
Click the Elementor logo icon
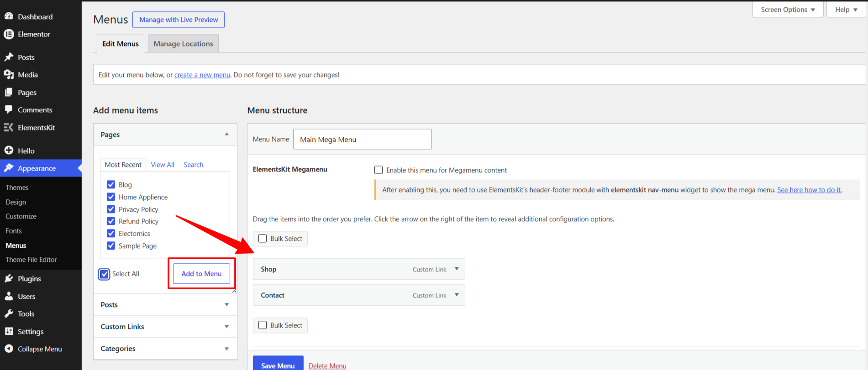[x=9, y=34]
